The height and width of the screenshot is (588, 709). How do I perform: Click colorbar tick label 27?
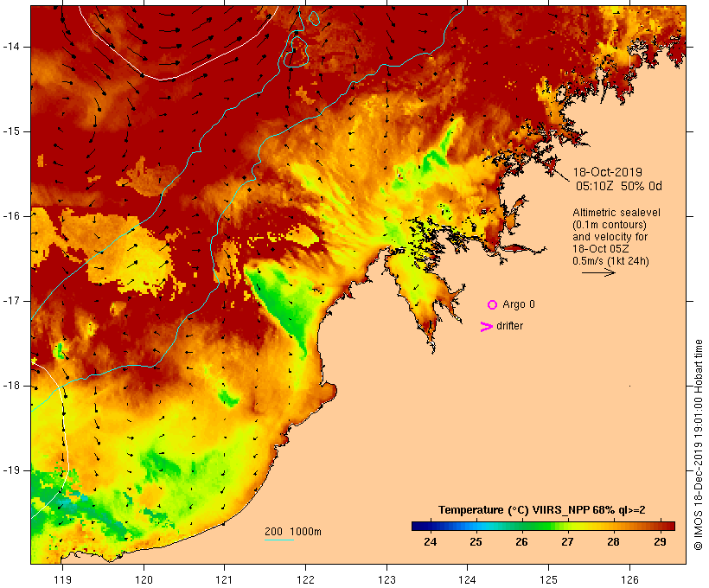567,542
